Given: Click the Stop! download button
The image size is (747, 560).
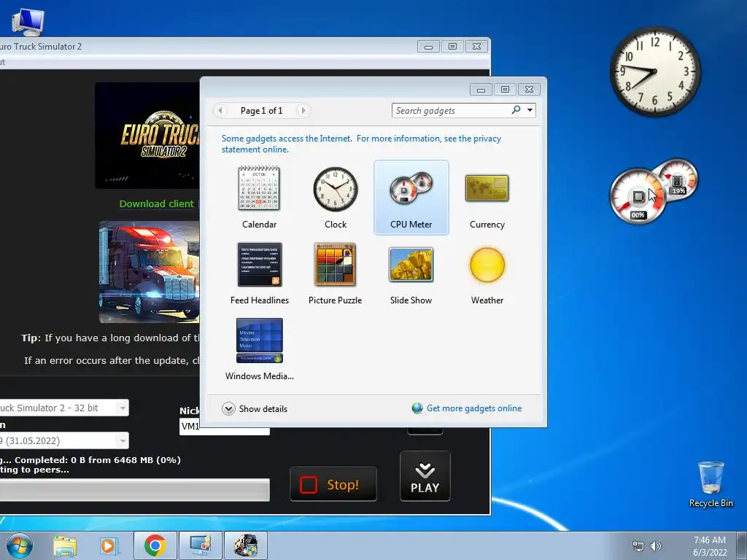Looking at the screenshot, I should [333, 484].
